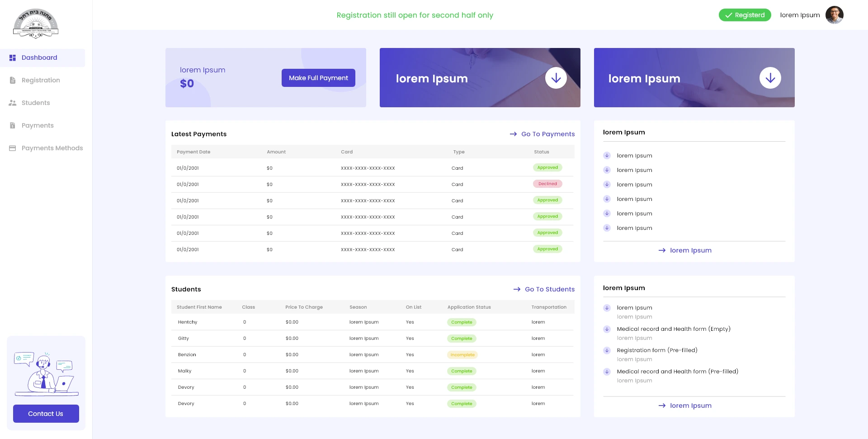Click the user profile avatar photo
The width and height of the screenshot is (868, 439).
point(834,15)
